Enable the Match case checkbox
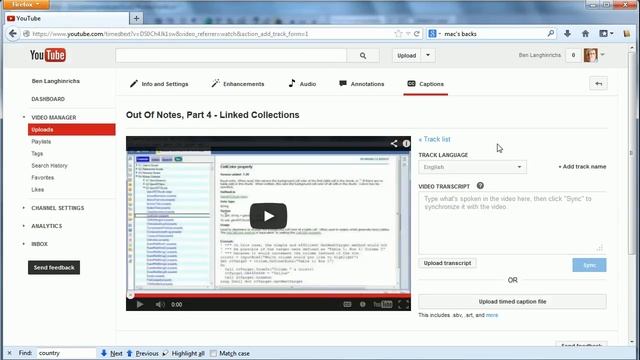Image resolution: width=640 pixels, height=360 pixels. pyautogui.click(x=213, y=353)
